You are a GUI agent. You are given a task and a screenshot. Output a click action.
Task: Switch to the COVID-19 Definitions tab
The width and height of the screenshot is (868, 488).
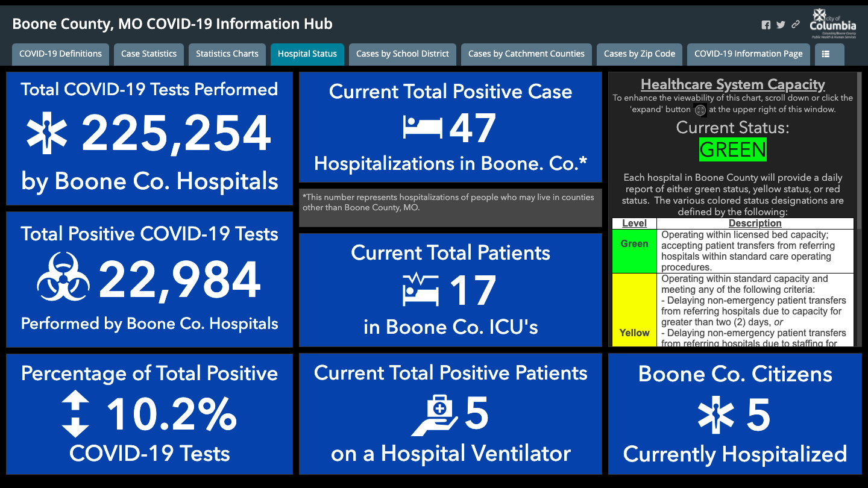[60, 54]
